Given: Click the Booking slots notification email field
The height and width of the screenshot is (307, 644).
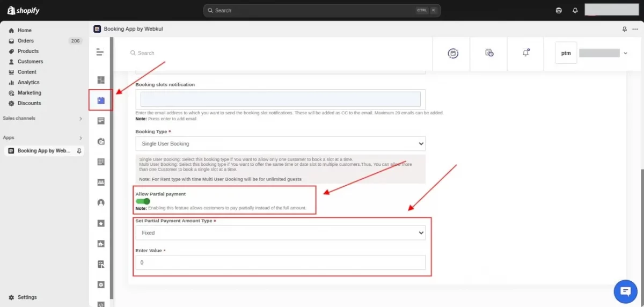Looking at the screenshot, I should tap(280, 99).
